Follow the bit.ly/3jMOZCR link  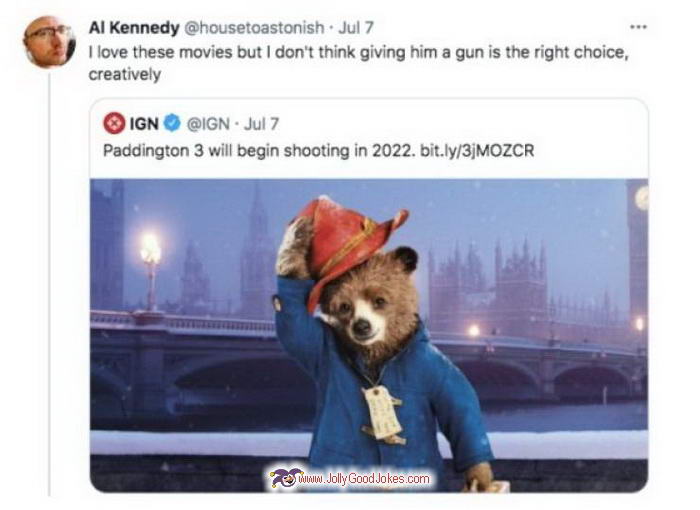click(x=477, y=150)
